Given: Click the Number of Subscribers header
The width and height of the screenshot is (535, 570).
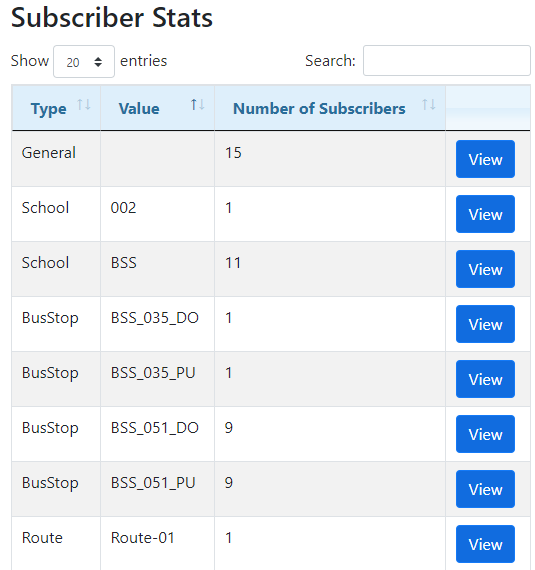Looking at the screenshot, I should click(330, 108).
